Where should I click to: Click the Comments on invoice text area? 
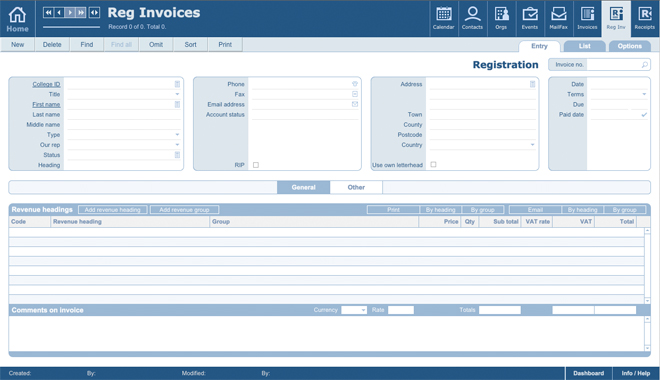(327, 333)
